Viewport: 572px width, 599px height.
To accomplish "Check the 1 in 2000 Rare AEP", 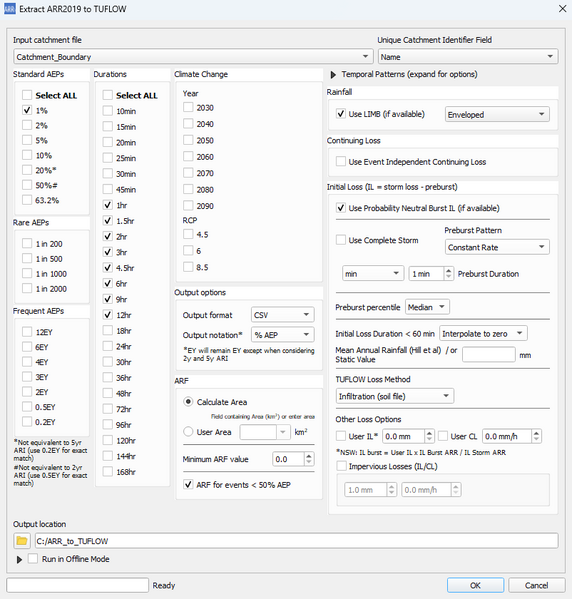I will (27, 288).
